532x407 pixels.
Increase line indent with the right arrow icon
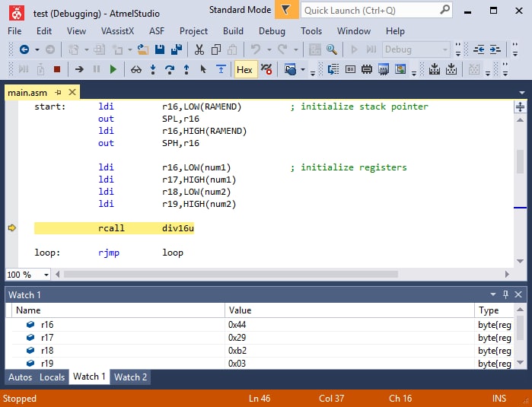pos(495,50)
